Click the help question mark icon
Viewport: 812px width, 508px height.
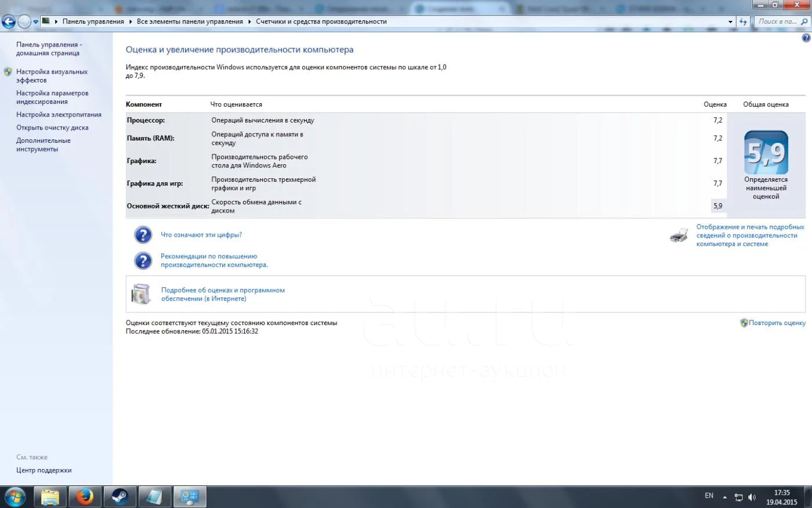point(806,38)
